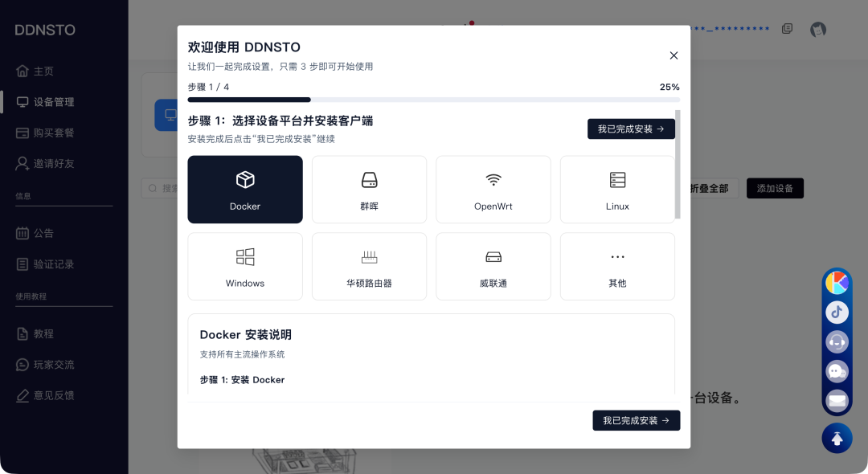Click the Windows logo icon
The width and height of the screenshot is (868, 474).
245,256
